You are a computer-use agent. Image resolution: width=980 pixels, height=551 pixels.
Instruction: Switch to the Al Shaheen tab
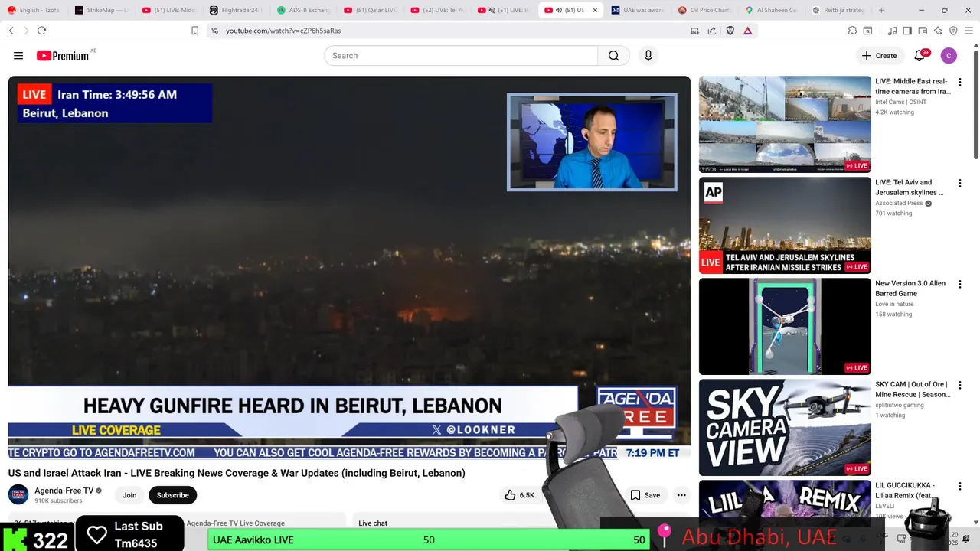(x=772, y=10)
